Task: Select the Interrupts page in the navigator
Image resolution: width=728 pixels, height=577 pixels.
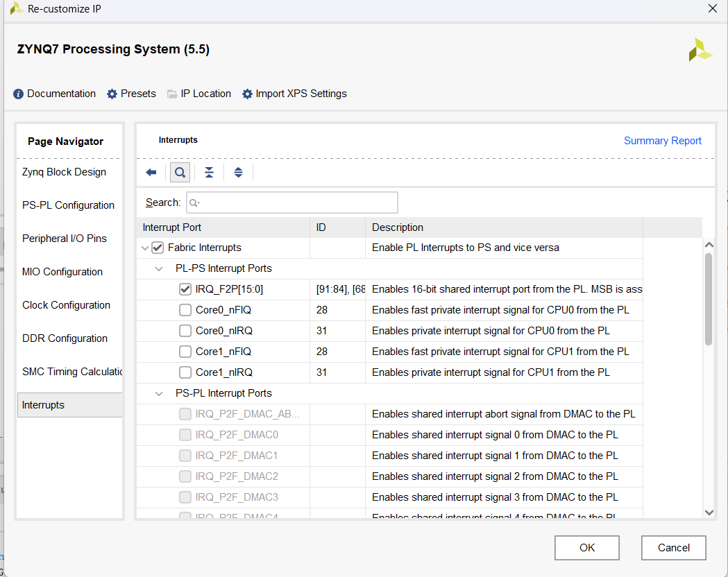Action: (69, 405)
